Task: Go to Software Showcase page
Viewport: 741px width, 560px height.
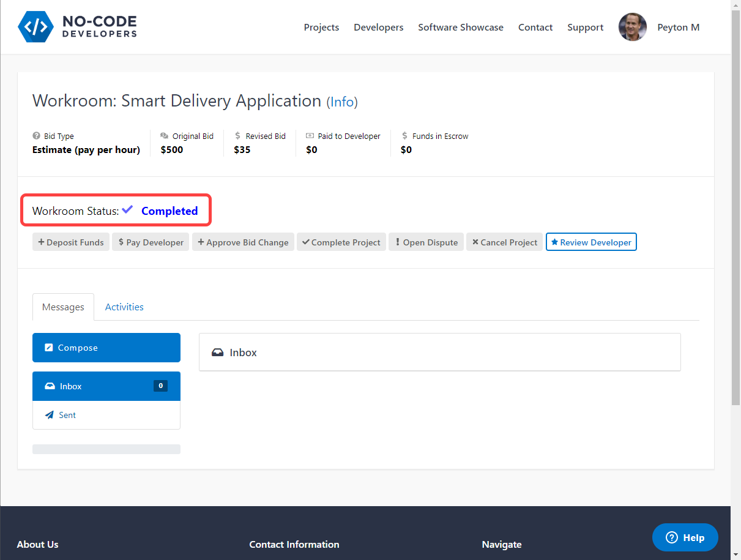Action: click(x=461, y=28)
